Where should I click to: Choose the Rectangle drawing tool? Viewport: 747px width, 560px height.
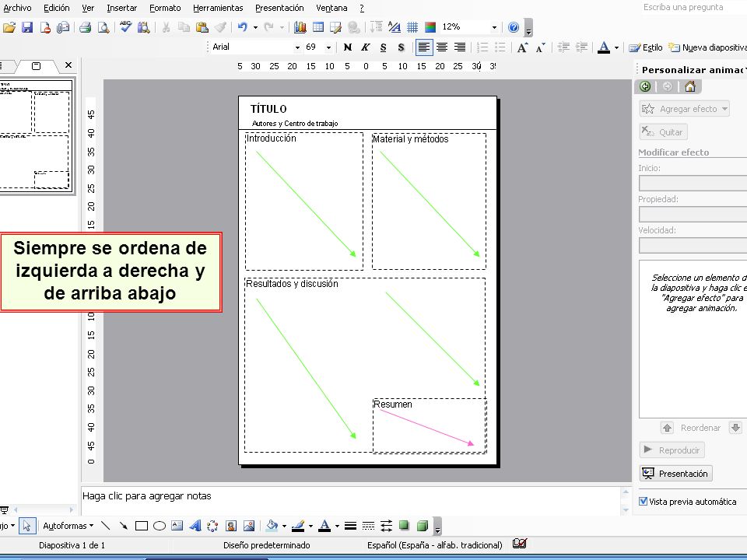pos(142,526)
